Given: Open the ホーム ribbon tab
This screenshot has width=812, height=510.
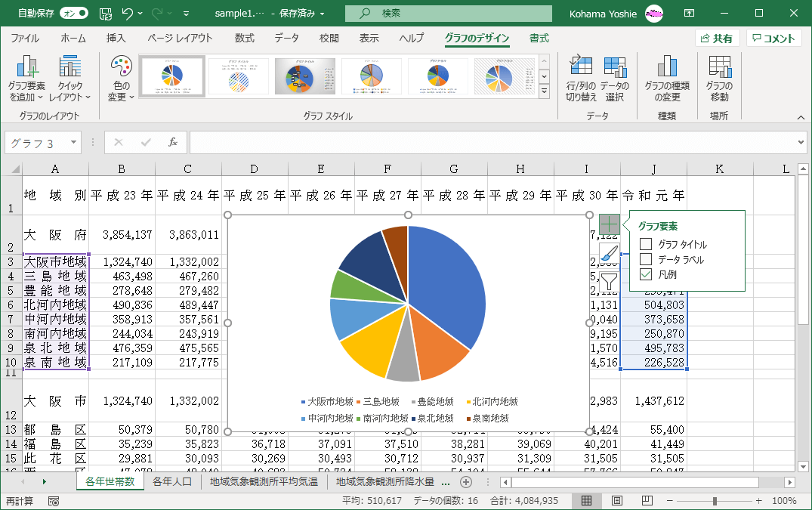Looking at the screenshot, I should tap(73, 38).
